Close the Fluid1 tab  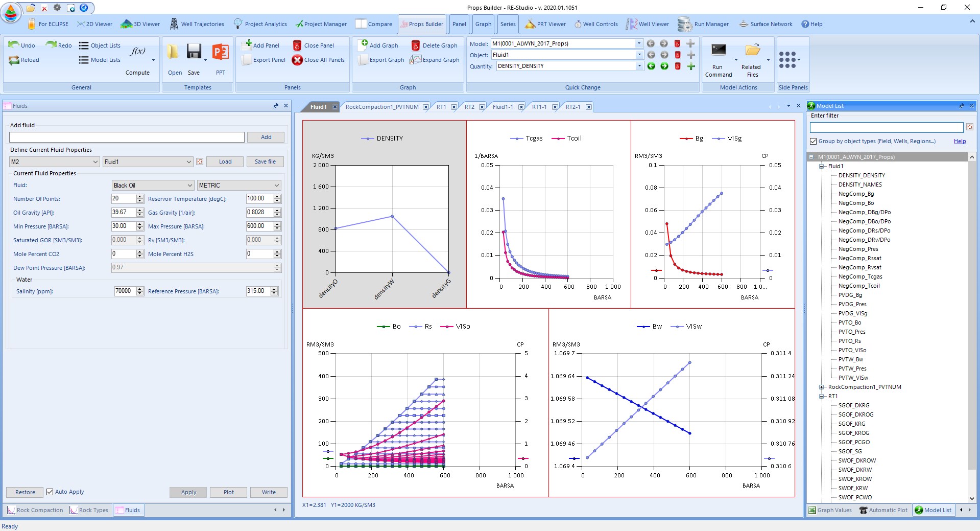[335, 107]
